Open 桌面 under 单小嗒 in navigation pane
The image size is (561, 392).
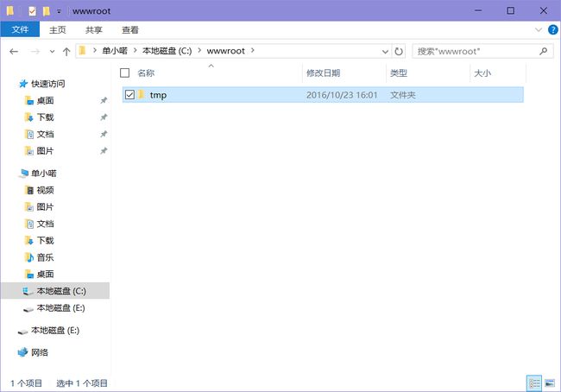point(45,275)
